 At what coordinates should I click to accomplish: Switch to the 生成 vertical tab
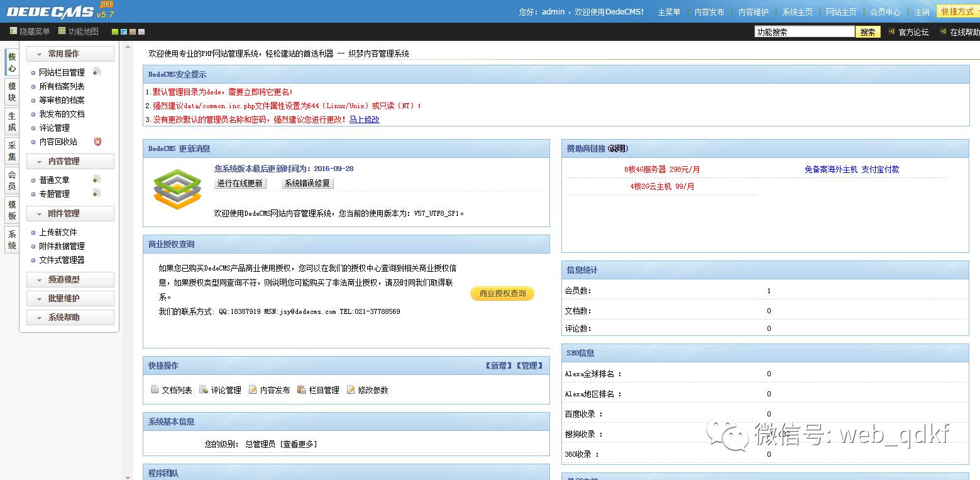click(x=12, y=121)
